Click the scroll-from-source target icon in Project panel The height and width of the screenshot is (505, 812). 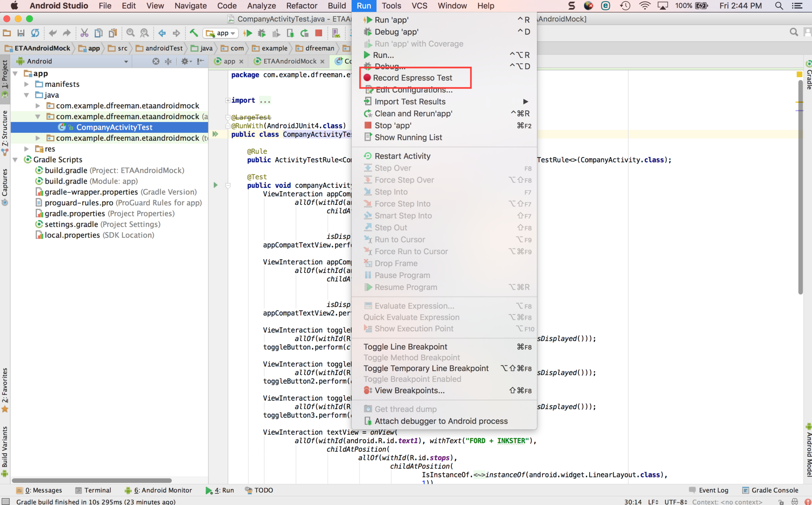coord(156,61)
